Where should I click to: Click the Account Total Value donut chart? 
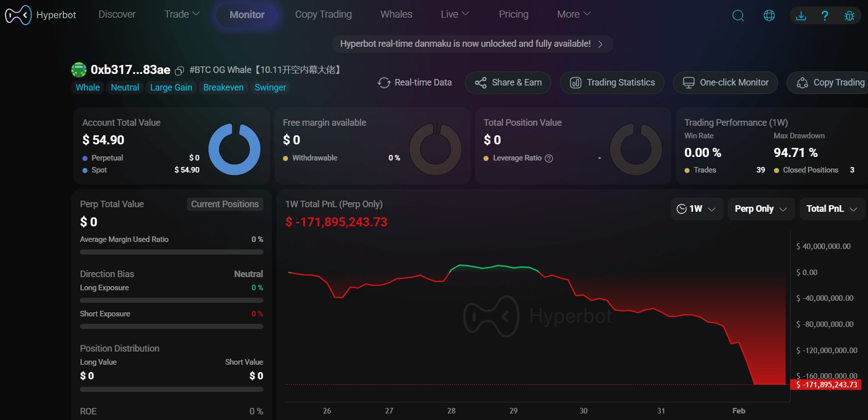pyautogui.click(x=234, y=149)
